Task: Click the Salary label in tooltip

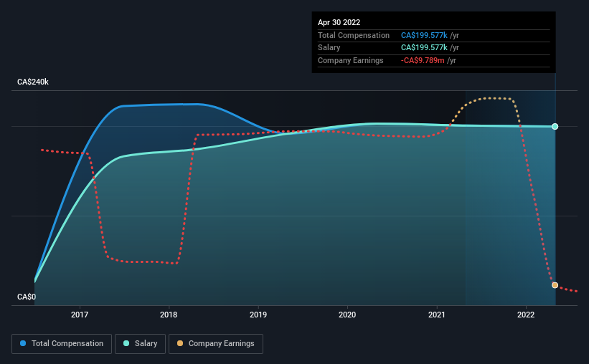Action: pos(329,48)
